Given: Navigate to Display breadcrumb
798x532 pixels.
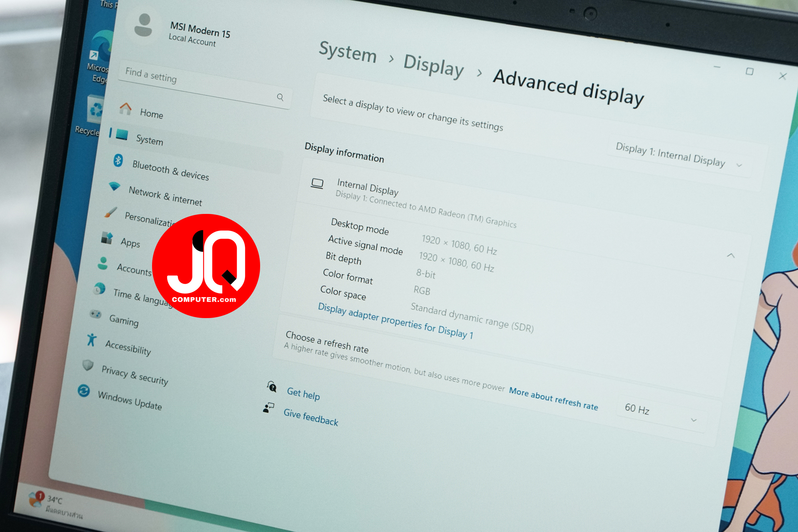Looking at the screenshot, I should 434,66.
